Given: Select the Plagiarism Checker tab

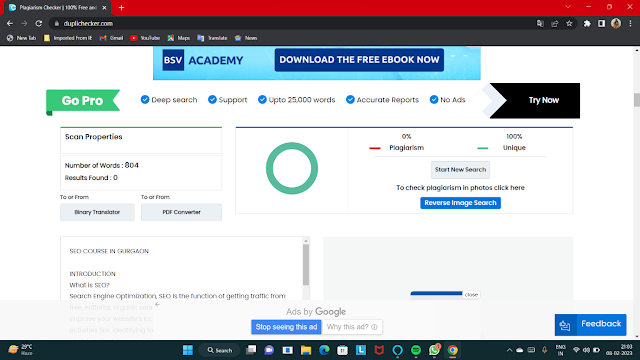Looking at the screenshot, I should pyautogui.click(x=57, y=8).
